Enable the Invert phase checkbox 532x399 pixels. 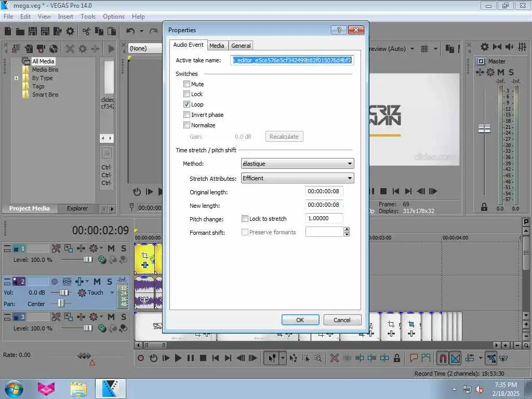pos(187,115)
